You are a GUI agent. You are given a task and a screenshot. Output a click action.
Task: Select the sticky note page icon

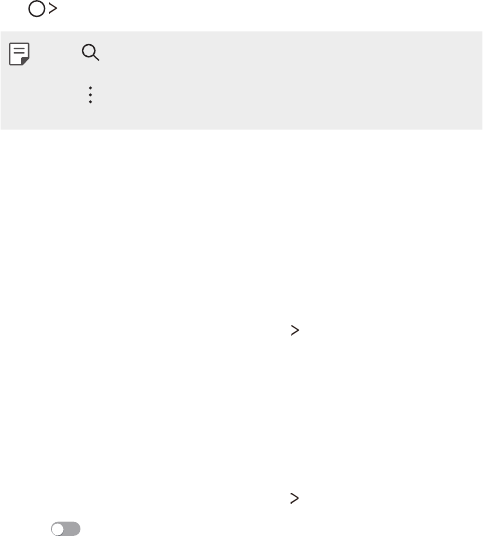19,54
